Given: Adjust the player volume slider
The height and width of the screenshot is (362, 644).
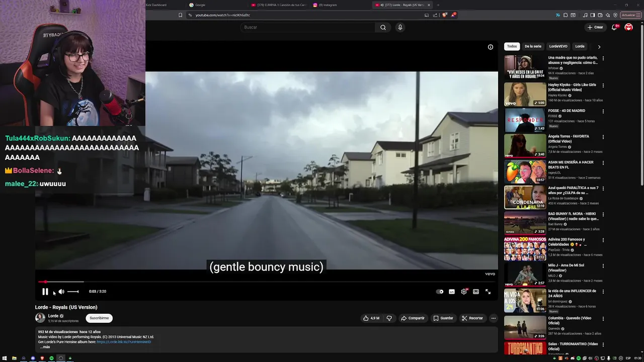Looking at the screenshot, I should 73,292.
